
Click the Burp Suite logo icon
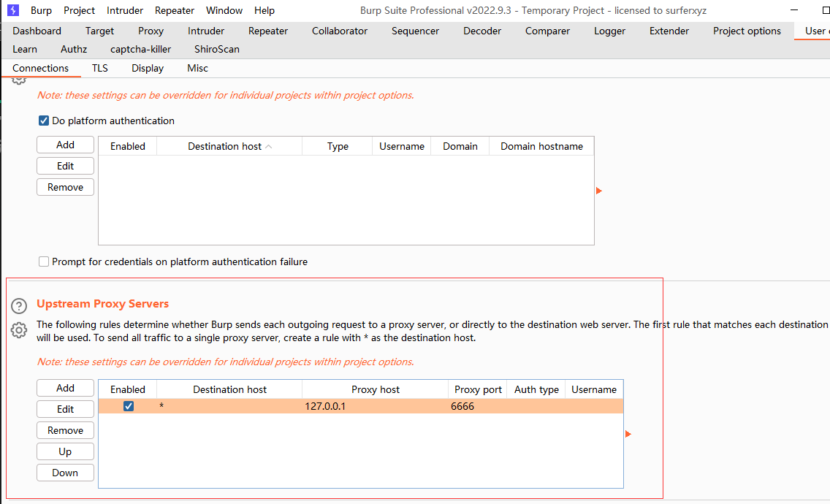(12, 10)
